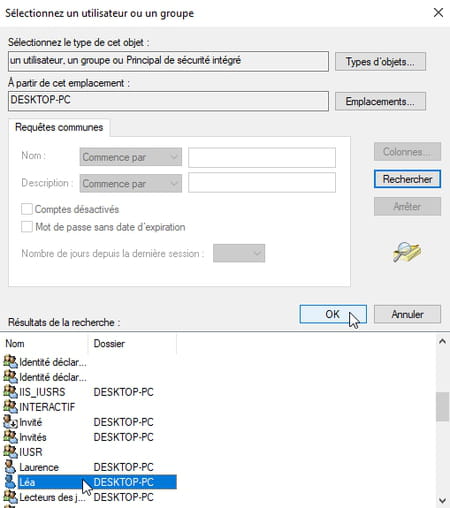The width and height of the screenshot is (450, 508).
Task: Click the IIS_IUSRS group icon
Action: click(10, 392)
